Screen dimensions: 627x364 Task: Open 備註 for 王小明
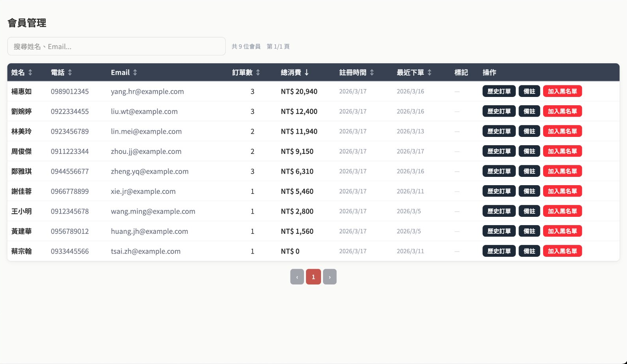click(x=529, y=211)
